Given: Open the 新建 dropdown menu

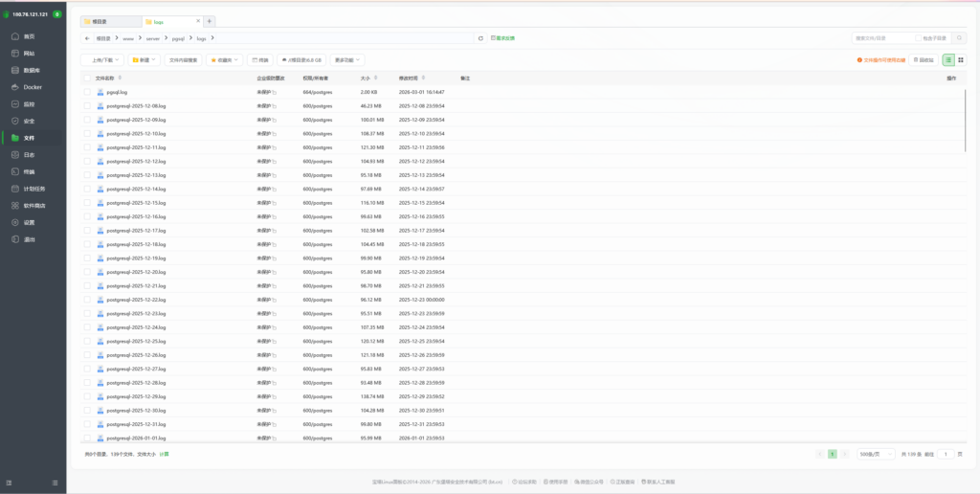Looking at the screenshot, I should [x=145, y=59].
